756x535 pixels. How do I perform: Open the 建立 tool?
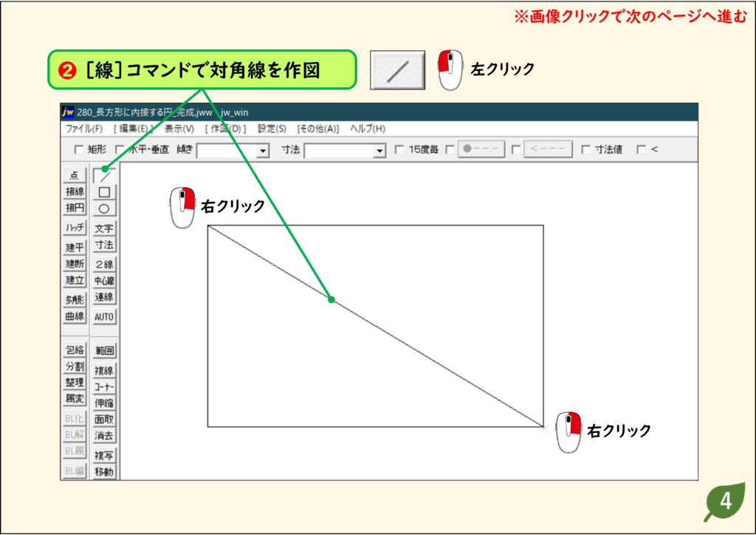(x=75, y=280)
